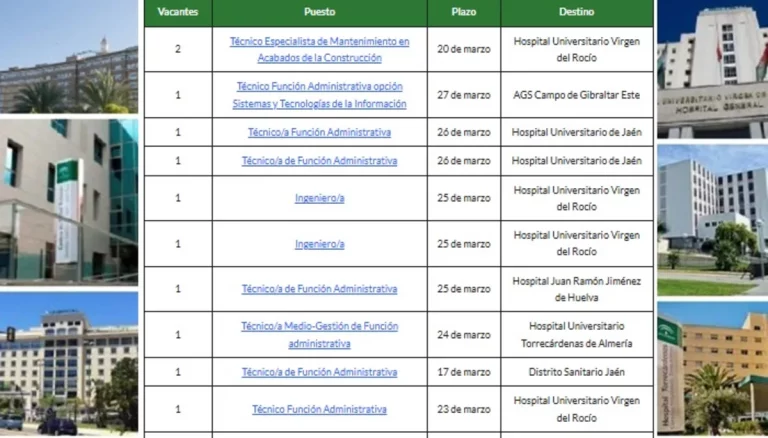
Task: Open the Técnico Función Administrativa link due 23 de marzo
Action: tap(319, 409)
